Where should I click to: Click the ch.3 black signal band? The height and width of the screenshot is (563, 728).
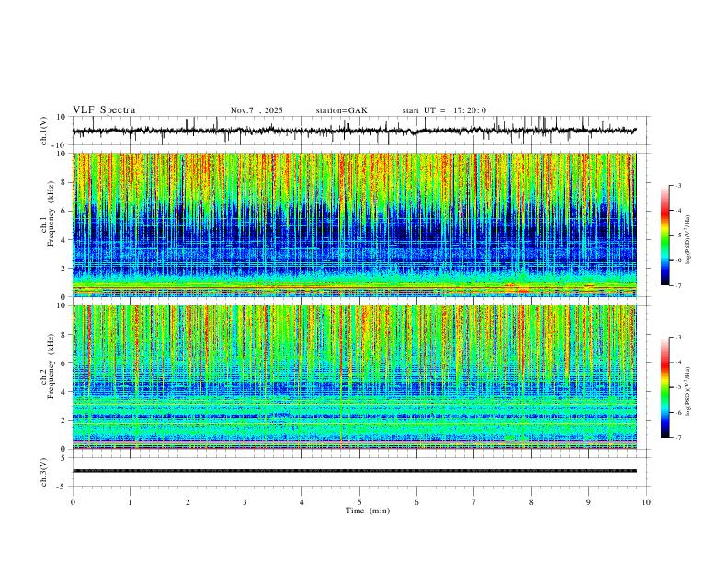coord(355,471)
